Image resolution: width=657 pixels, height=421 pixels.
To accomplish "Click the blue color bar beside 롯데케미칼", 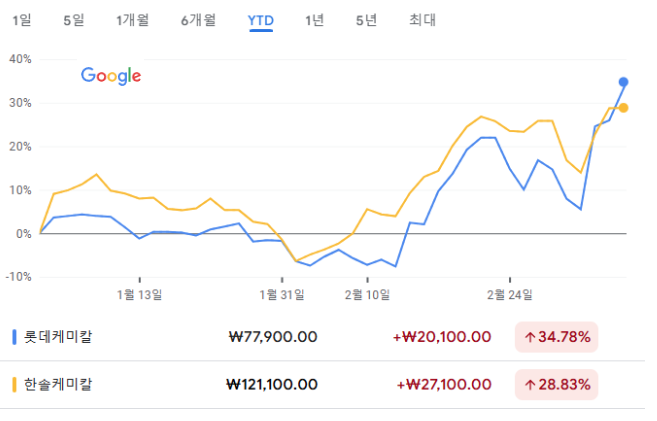I will [x=14, y=337].
